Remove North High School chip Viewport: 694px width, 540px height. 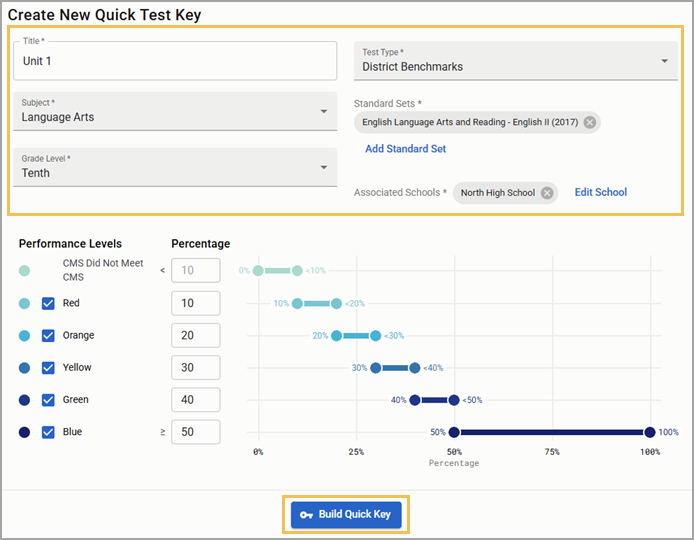[547, 193]
